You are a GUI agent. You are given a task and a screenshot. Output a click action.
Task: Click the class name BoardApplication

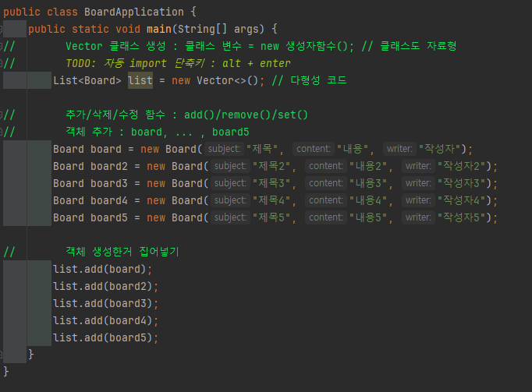click(x=133, y=12)
